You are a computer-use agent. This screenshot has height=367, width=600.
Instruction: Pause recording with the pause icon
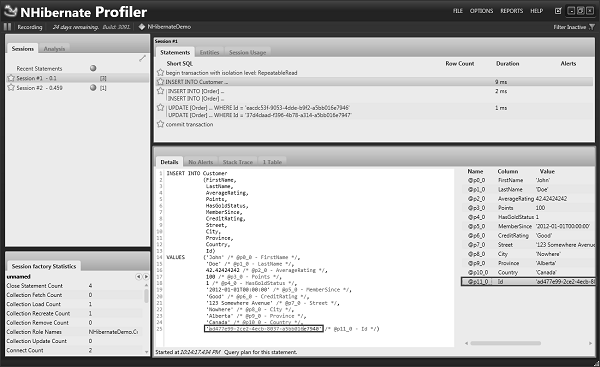tap(7, 27)
